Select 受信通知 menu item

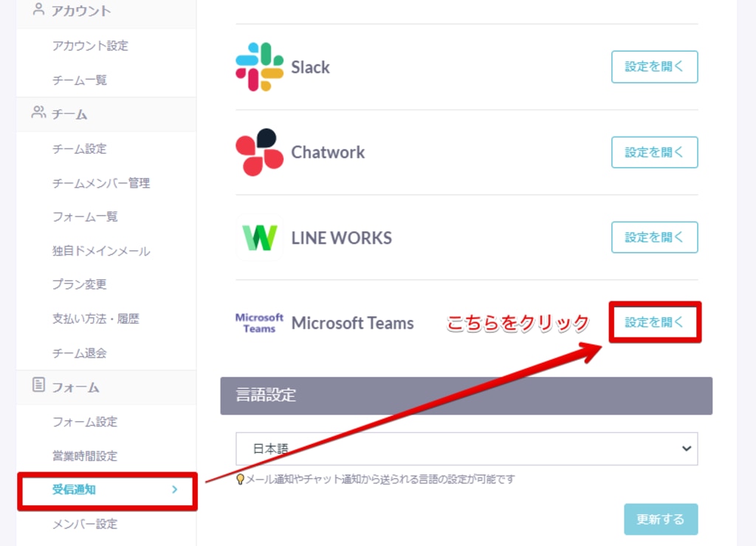[x=107, y=490]
